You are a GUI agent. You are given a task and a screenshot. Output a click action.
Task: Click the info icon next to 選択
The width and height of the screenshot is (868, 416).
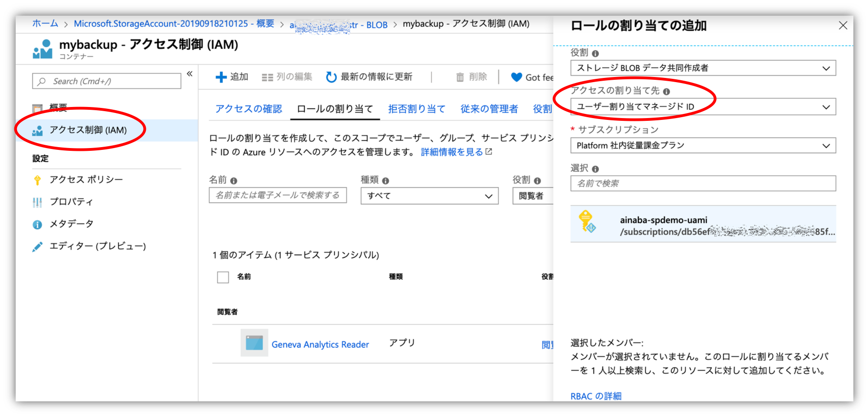pos(595,169)
